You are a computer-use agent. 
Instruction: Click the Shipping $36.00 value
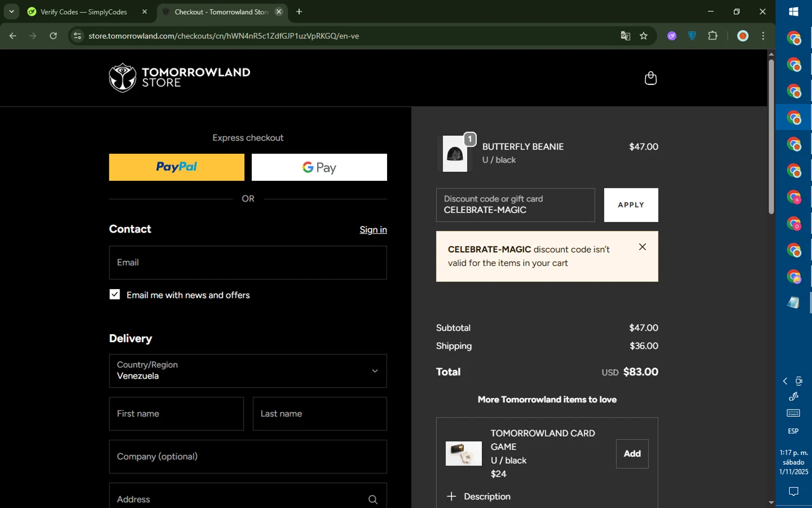(x=644, y=346)
